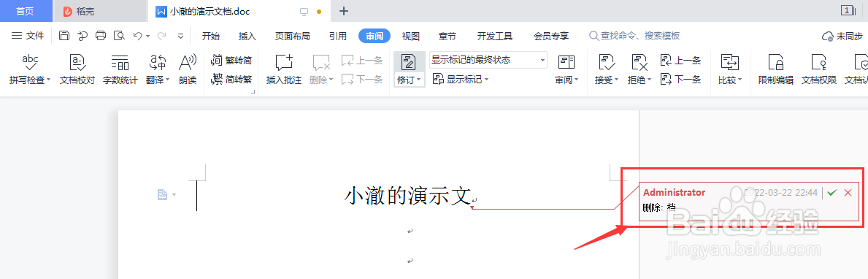Switch to the 页面布局 ribbon tab
Image resolution: width=868 pixels, height=279 pixels.
click(292, 36)
